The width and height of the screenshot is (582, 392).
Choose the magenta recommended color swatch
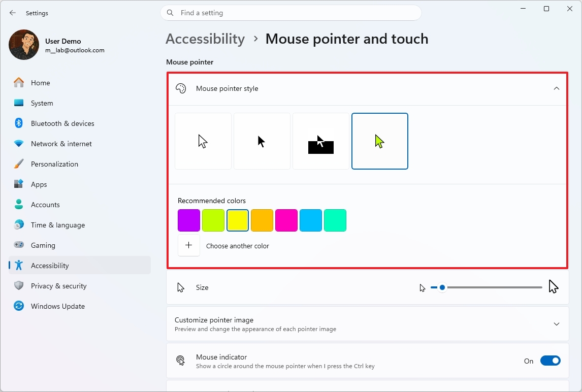[286, 220]
